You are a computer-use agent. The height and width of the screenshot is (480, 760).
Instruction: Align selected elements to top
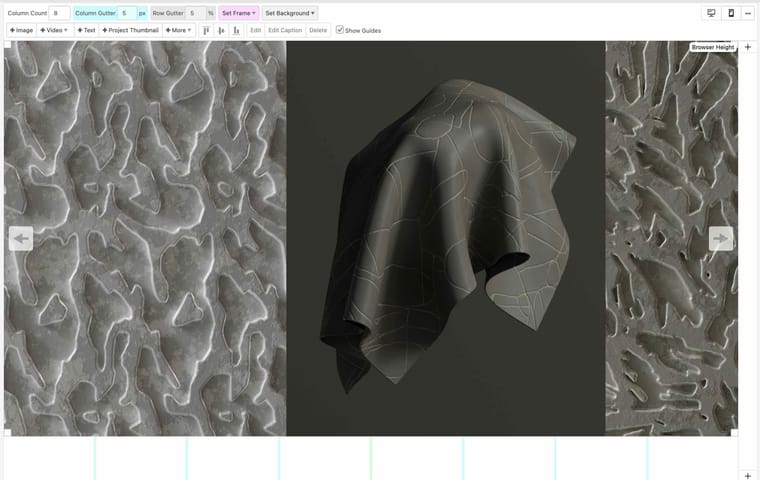[206, 30]
